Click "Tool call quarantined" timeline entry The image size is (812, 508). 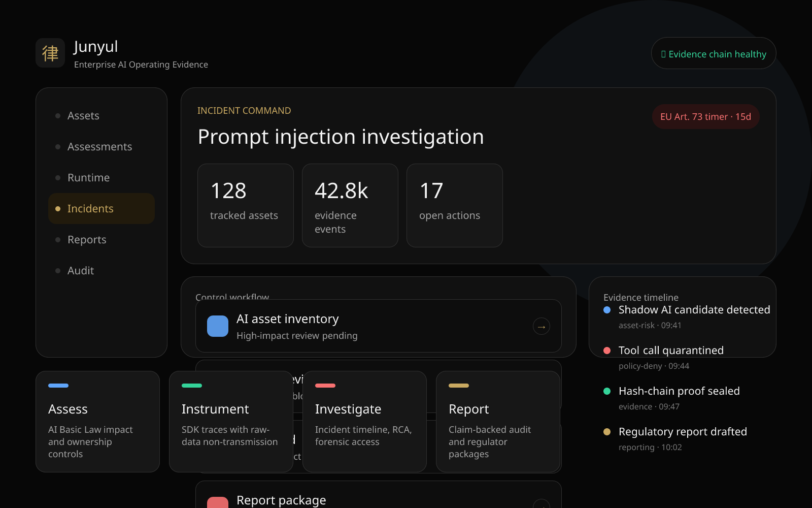tap(671, 351)
